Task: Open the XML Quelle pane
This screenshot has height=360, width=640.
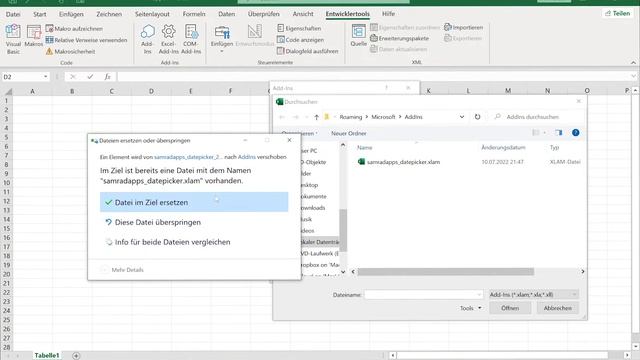Action: coord(358,36)
